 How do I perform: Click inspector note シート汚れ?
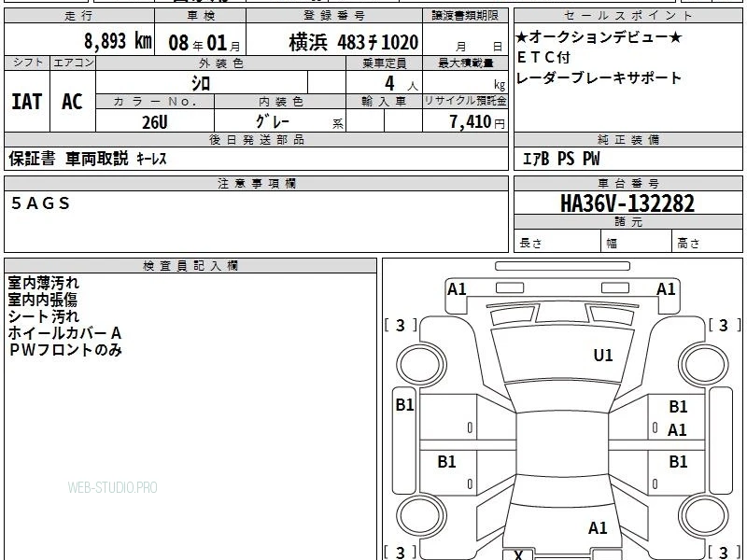point(43,316)
